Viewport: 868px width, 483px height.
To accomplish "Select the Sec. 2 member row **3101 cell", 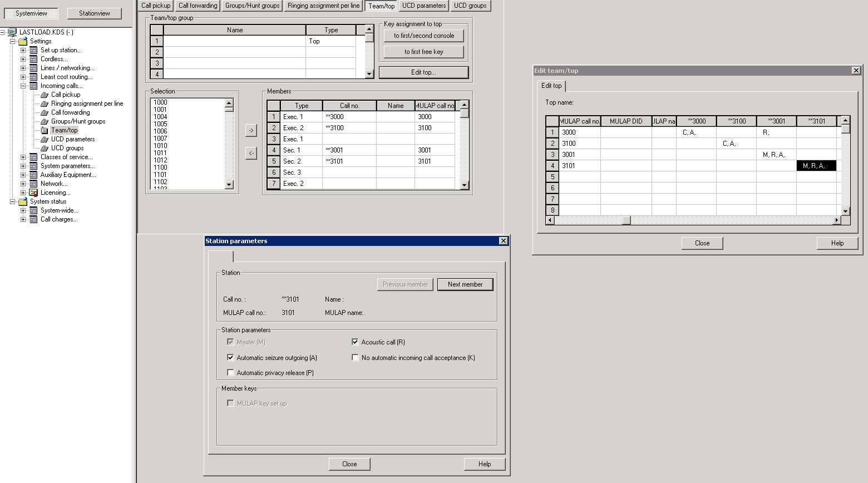I will click(349, 161).
